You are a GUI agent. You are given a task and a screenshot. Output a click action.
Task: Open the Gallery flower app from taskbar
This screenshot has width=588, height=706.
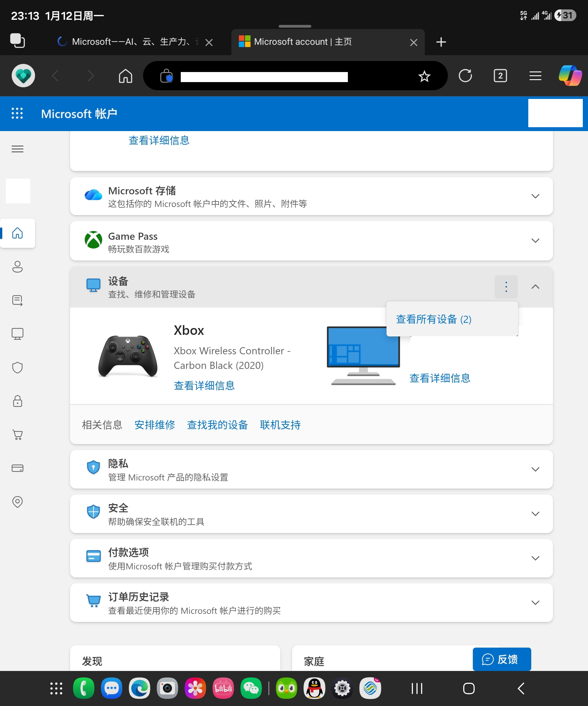coord(195,688)
